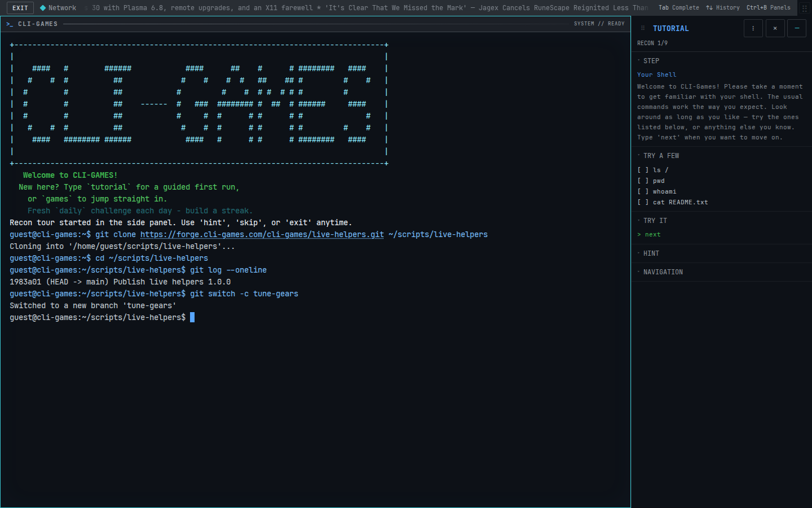
Task: Click the 'Your Shell' step heading
Action: 657,75
